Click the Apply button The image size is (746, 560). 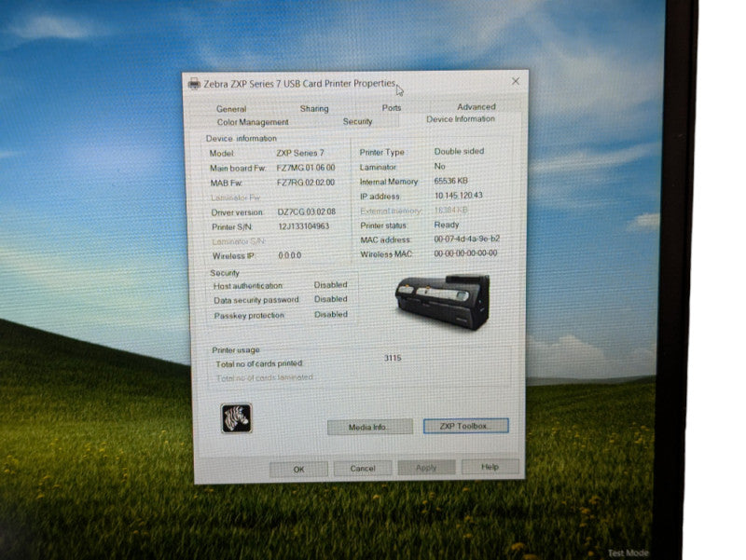click(x=426, y=468)
